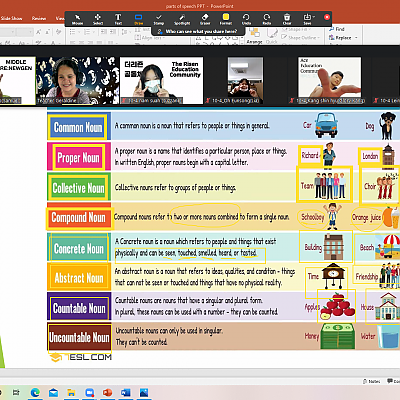This screenshot has height=400, width=400.
Task: Switch to PowerPoint from the taskbar
Action: pyautogui.click(x=107, y=392)
